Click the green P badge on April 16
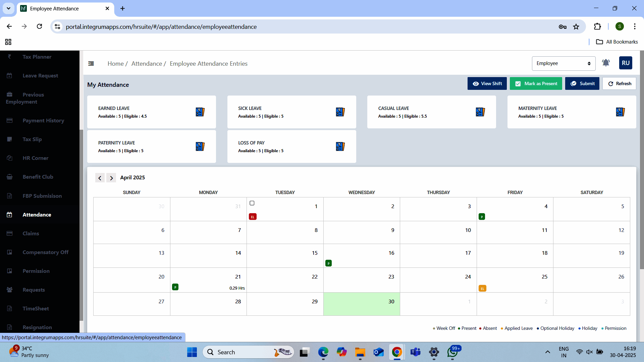Screen dimensions: 644x362 tap(328, 263)
